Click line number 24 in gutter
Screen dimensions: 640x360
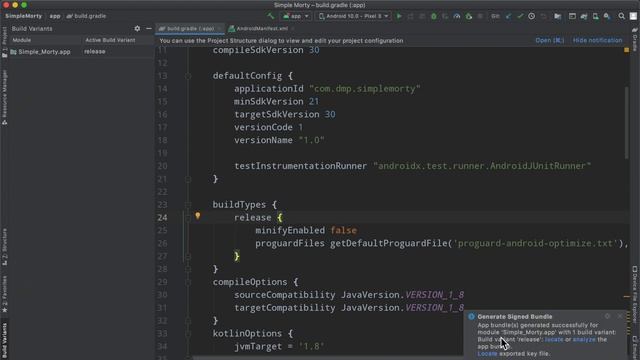[162, 218]
